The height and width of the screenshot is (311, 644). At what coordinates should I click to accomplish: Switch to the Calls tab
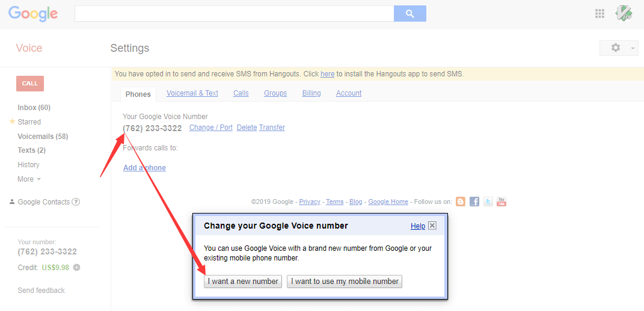click(x=241, y=93)
